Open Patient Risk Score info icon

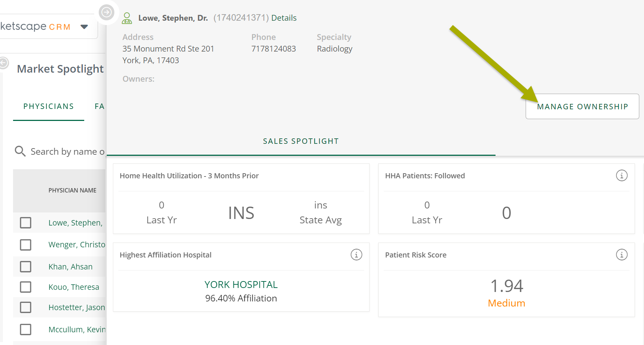click(x=621, y=255)
